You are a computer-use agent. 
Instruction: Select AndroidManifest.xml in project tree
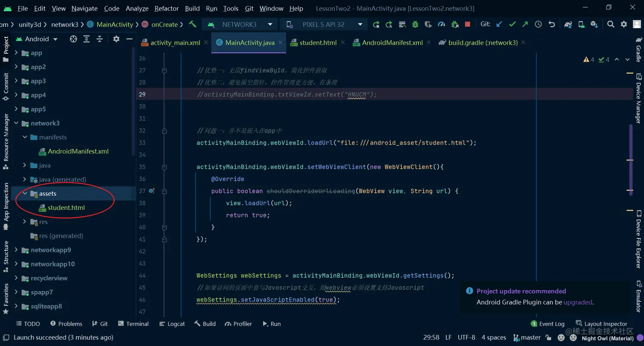coord(78,151)
